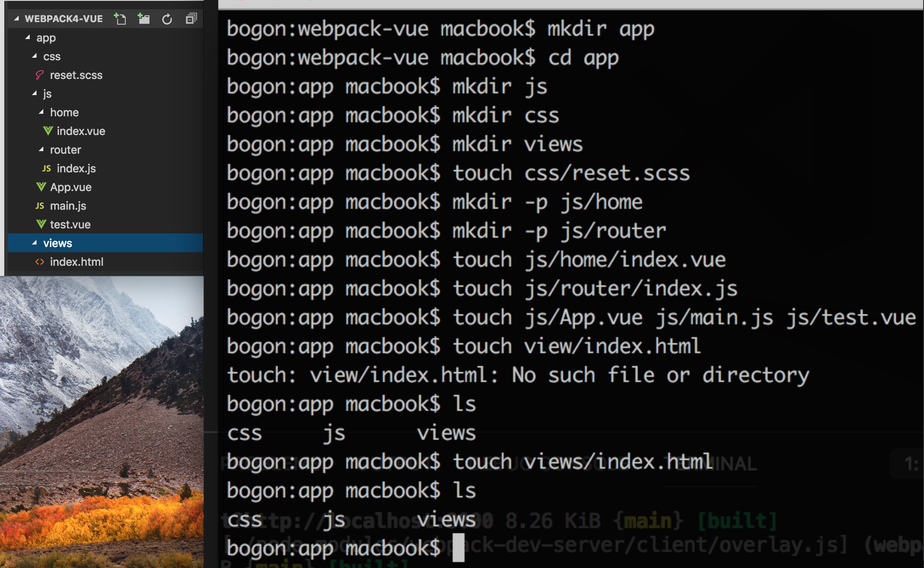Collapse the router folder
Image resolution: width=924 pixels, height=568 pixels.
click(42, 149)
